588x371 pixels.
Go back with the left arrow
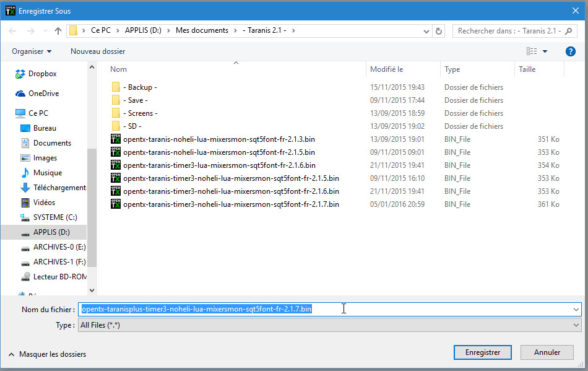(12, 31)
